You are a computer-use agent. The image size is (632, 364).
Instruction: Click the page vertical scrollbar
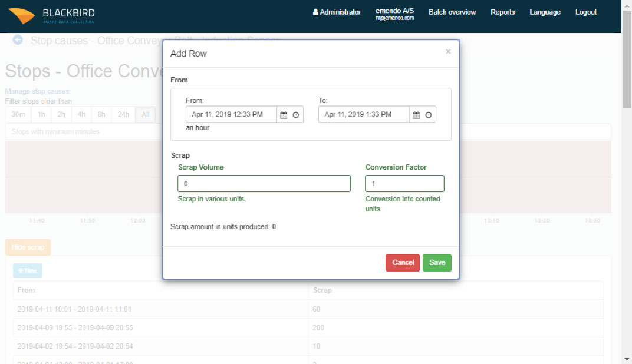click(x=627, y=61)
